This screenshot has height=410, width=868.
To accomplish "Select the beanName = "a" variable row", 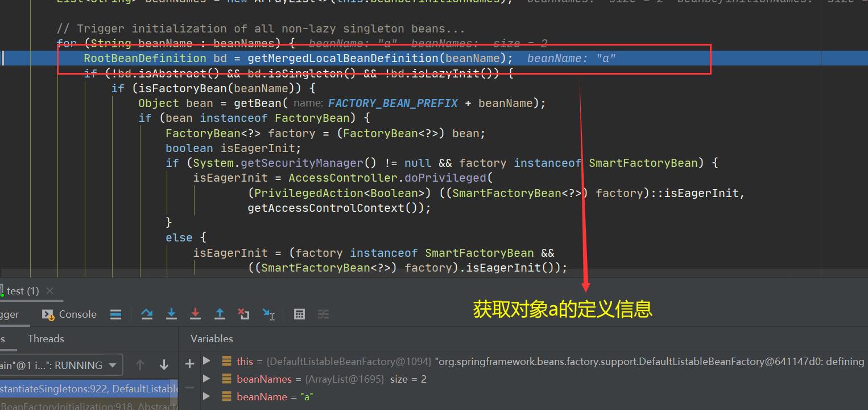I will point(534,396).
